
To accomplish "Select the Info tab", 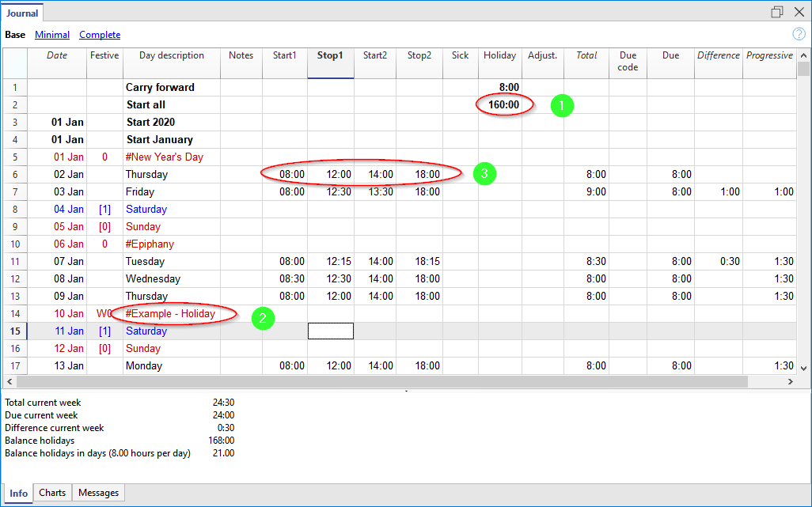I will (19, 493).
